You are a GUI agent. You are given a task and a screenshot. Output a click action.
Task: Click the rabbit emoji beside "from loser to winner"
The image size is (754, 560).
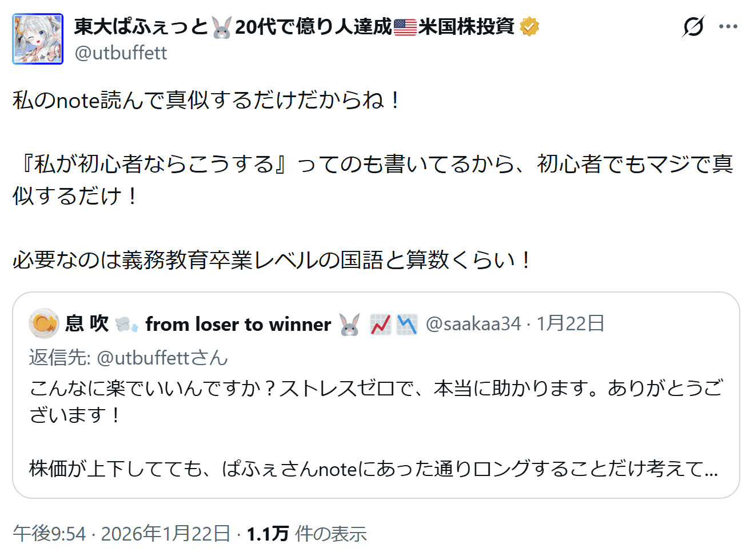[349, 325]
